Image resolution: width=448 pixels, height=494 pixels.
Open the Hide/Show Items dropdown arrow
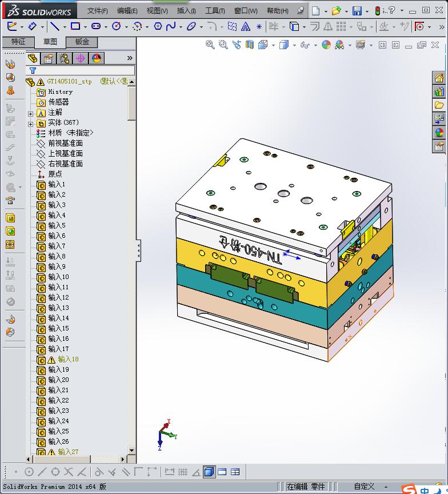pos(315,45)
